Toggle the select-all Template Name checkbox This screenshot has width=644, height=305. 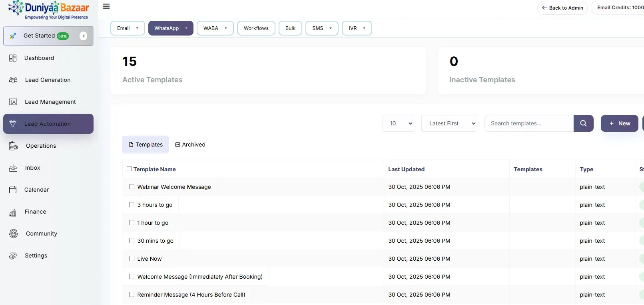pyautogui.click(x=129, y=169)
